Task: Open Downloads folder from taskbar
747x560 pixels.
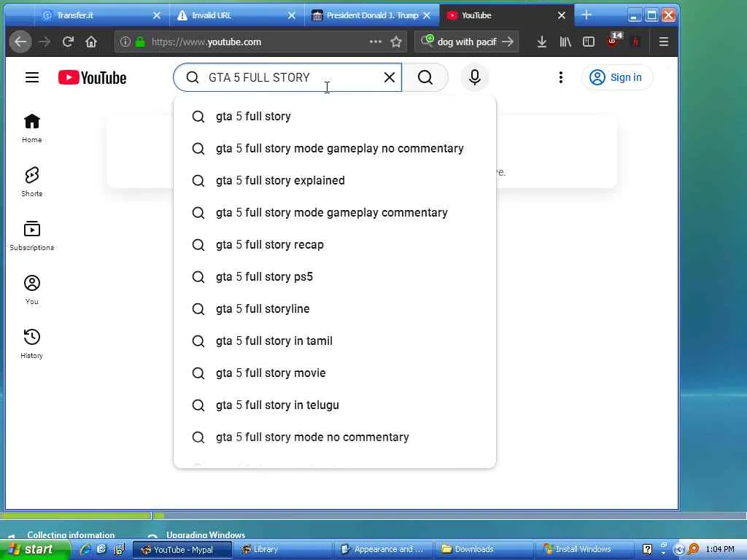Action: coord(484,550)
